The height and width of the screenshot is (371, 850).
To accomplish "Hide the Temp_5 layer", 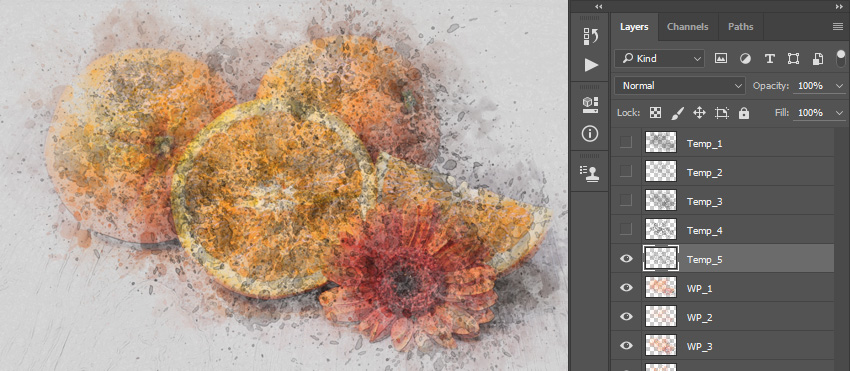I will pyautogui.click(x=626, y=258).
